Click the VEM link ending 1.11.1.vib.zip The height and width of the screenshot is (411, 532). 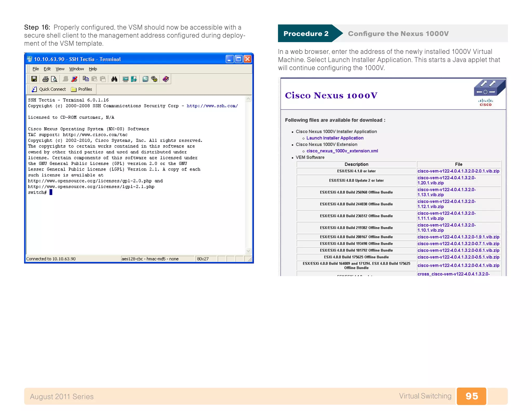click(447, 216)
